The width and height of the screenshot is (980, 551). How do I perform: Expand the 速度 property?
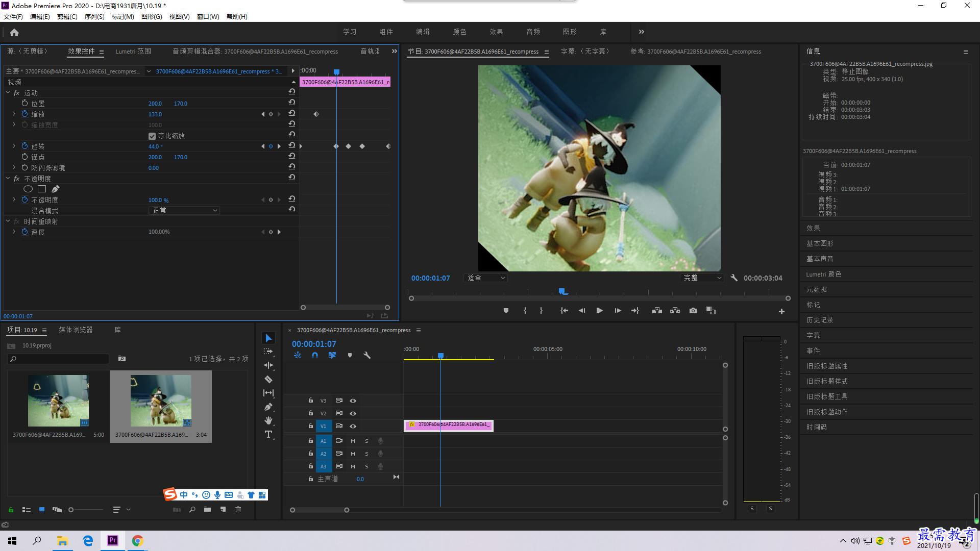pos(14,232)
